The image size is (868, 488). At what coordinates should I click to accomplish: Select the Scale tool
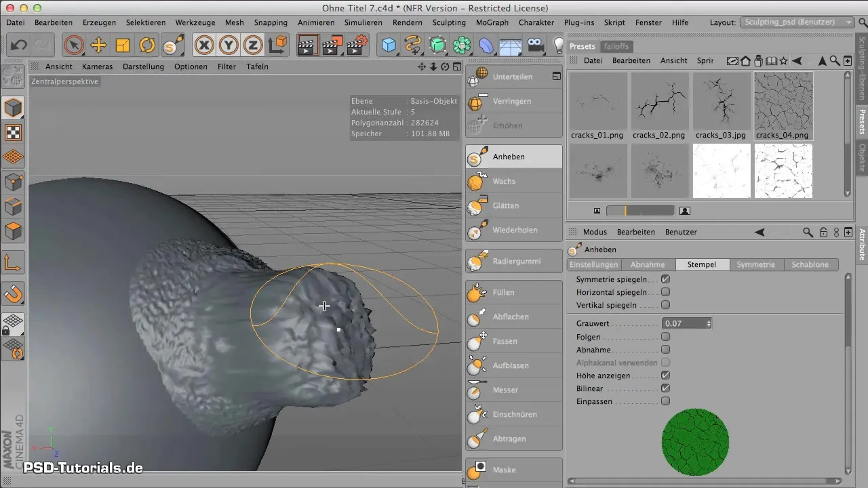[123, 45]
